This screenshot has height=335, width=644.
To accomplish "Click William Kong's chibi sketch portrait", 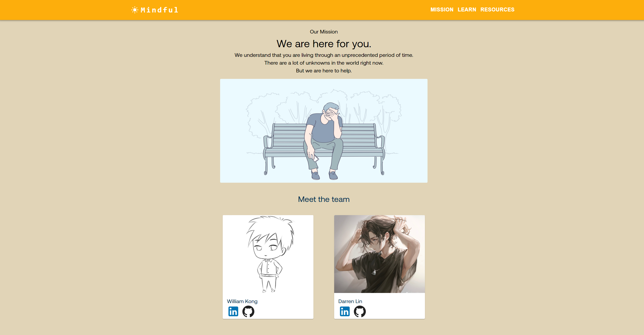I will pos(268,254).
